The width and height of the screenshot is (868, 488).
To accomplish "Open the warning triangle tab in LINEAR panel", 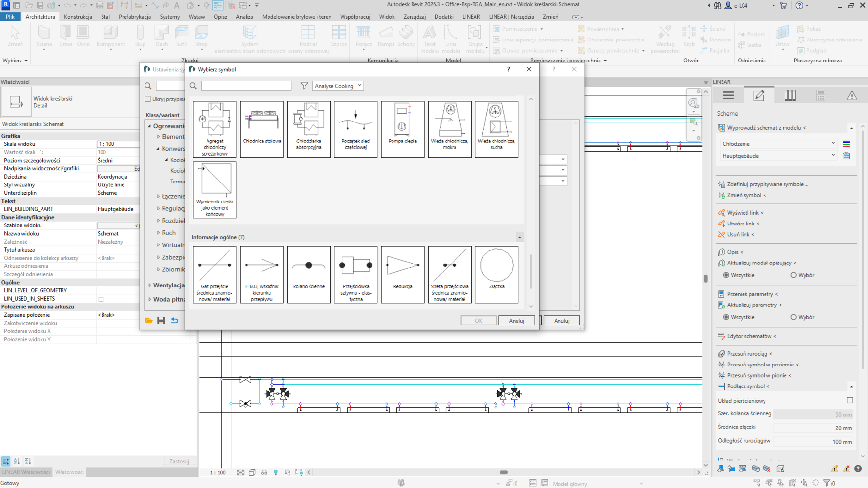I will [851, 96].
